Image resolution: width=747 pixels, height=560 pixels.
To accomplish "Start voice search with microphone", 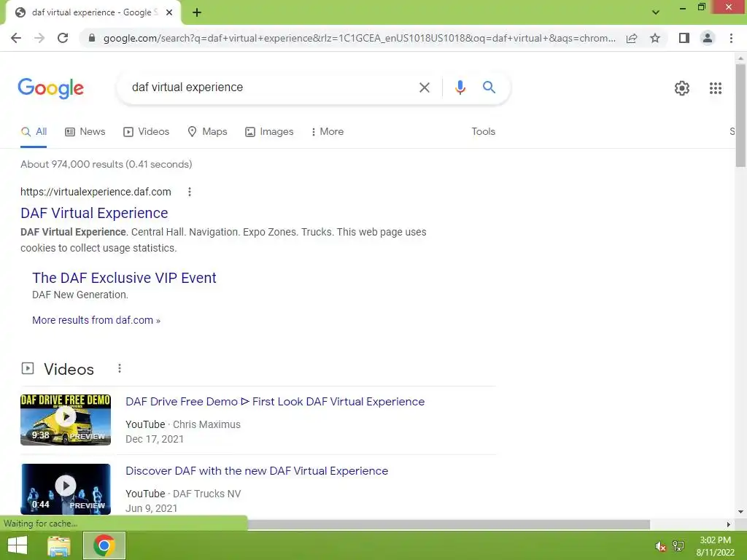I will pyautogui.click(x=460, y=87).
